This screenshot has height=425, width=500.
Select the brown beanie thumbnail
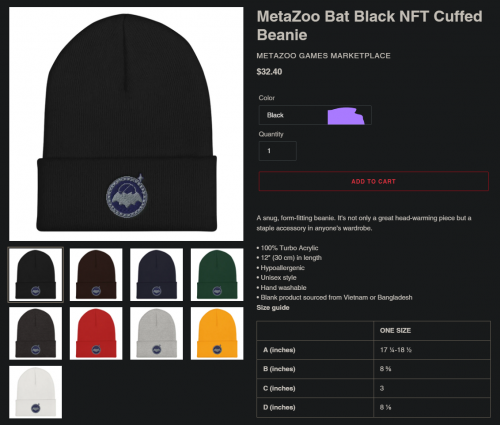[x=96, y=275]
